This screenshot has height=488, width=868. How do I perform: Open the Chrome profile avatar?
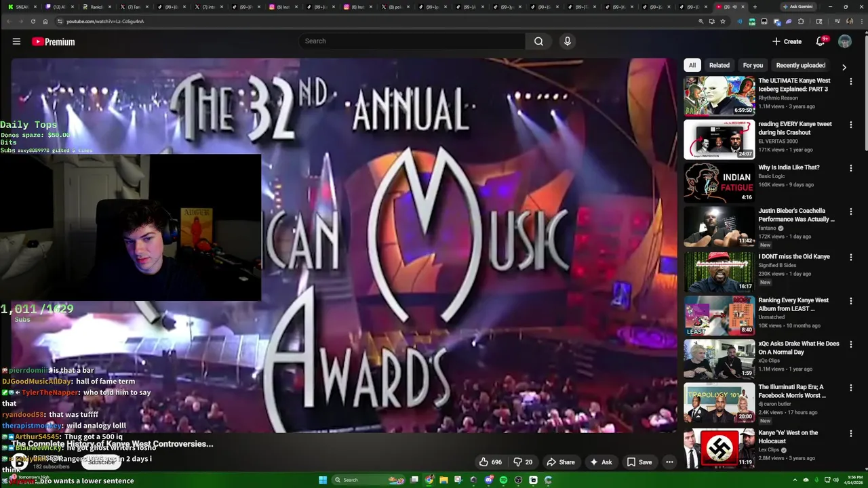[x=850, y=21]
